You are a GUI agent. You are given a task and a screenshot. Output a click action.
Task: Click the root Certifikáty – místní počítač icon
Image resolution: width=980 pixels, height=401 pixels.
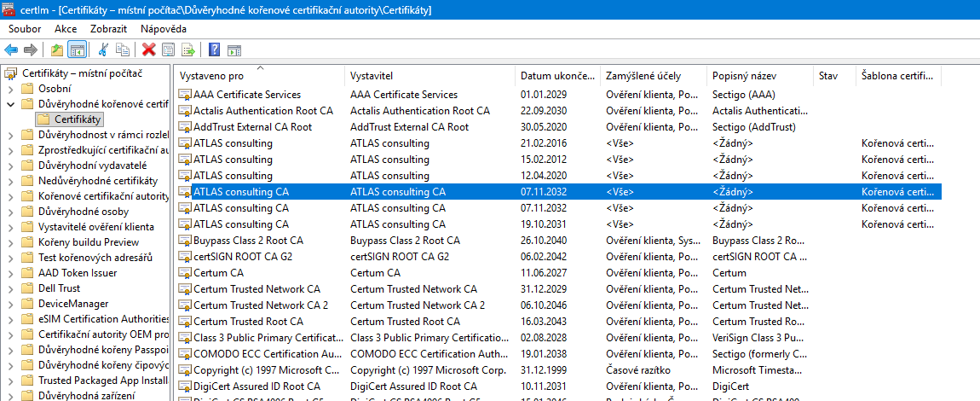click(x=10, y=73)
